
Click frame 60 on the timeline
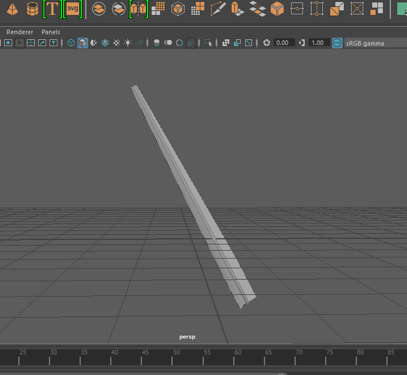(x=234, y=361)
